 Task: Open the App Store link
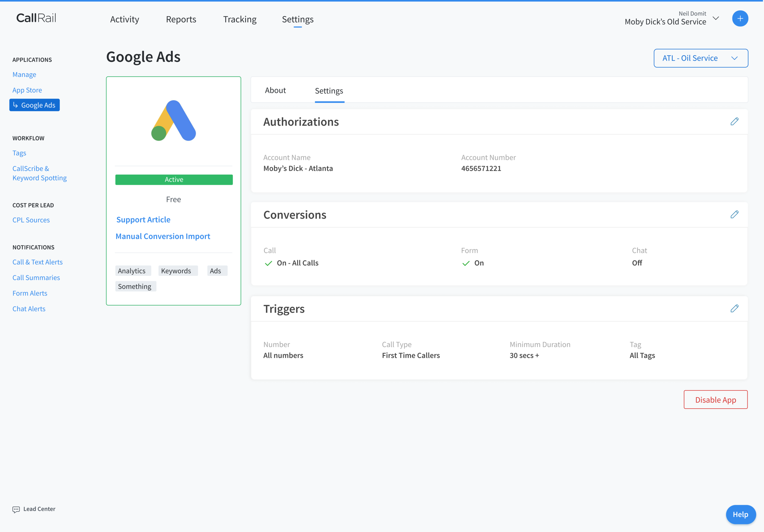click(27, 90)
